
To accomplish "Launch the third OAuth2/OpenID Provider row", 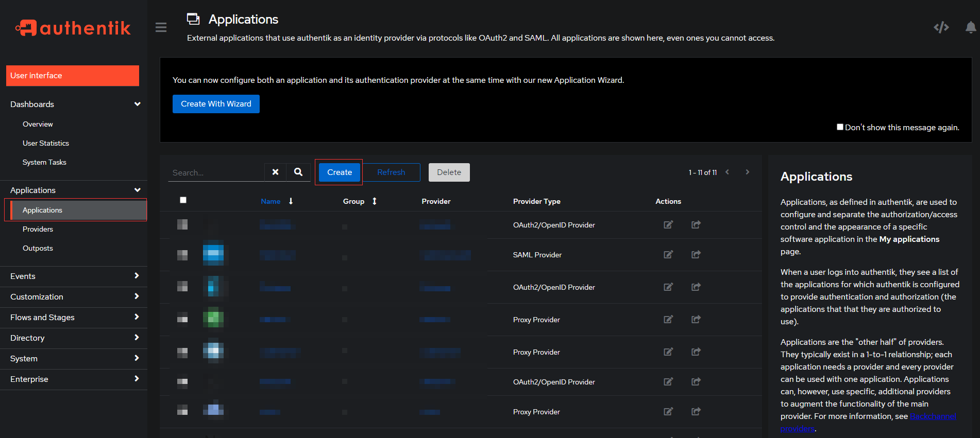I will (x=696, y=381).
